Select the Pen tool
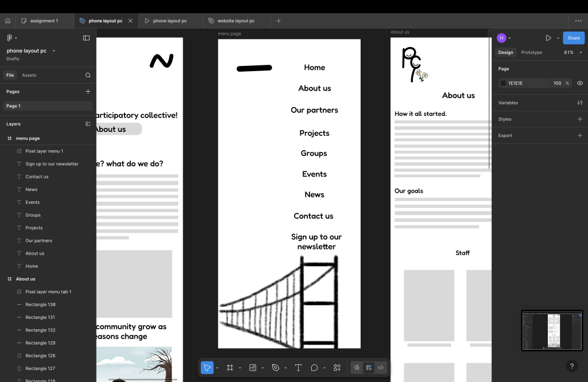Viewport: 588px width, 382px height. [x=276, y=368]
